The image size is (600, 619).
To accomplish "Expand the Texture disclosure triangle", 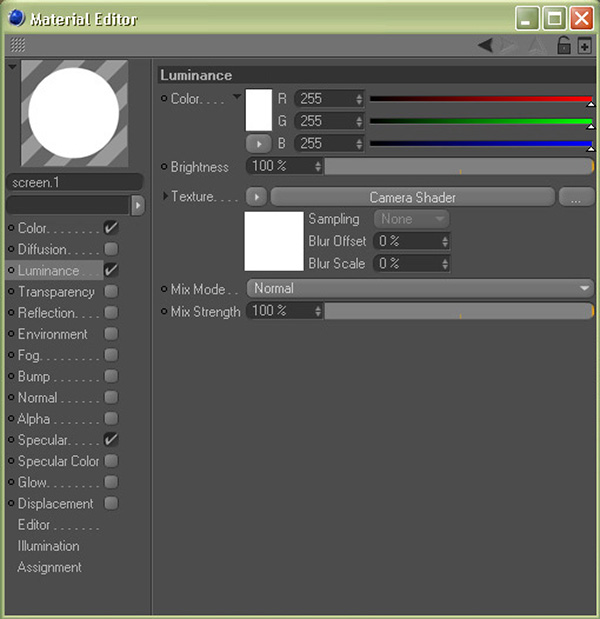I will pos(166,197).
